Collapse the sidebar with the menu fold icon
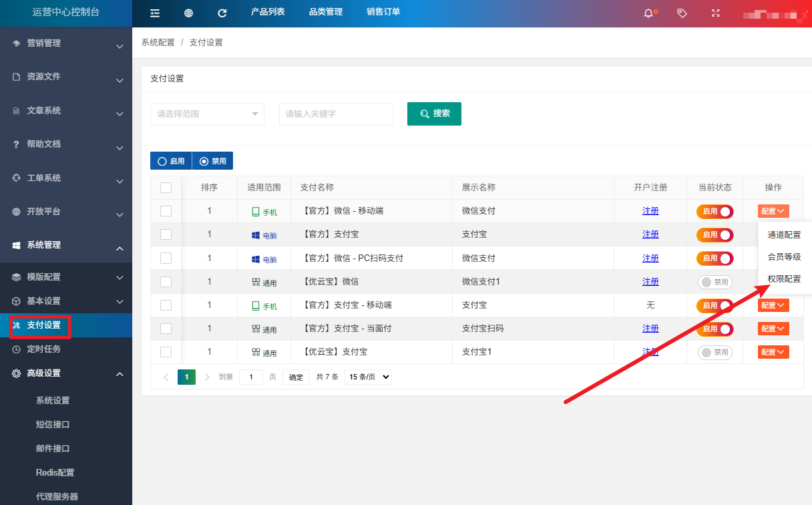This screenshot has width=812, height=505. point(155,13)
